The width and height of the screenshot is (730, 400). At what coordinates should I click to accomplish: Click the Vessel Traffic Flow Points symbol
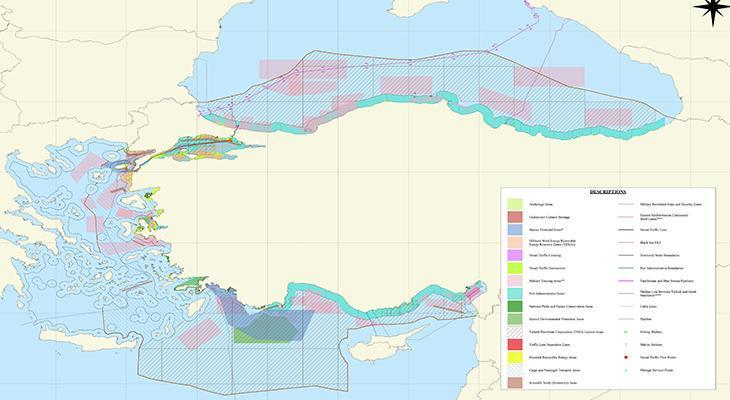coord(624,357)
